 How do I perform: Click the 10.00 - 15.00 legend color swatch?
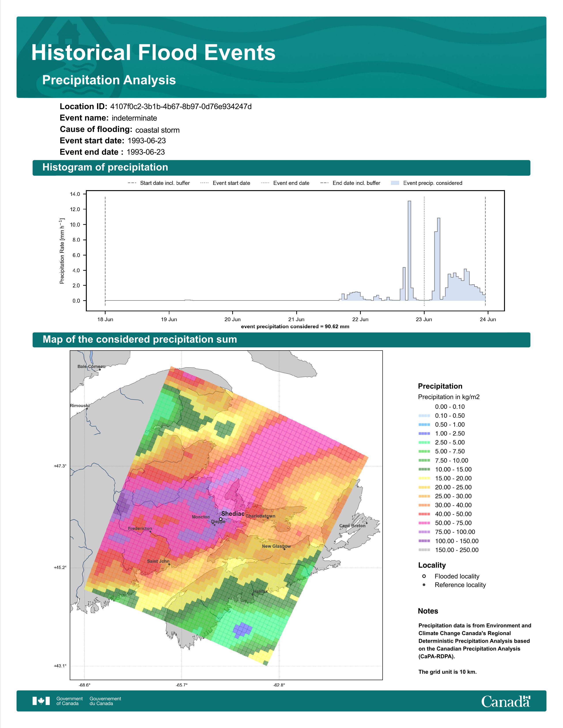(424, 469)
